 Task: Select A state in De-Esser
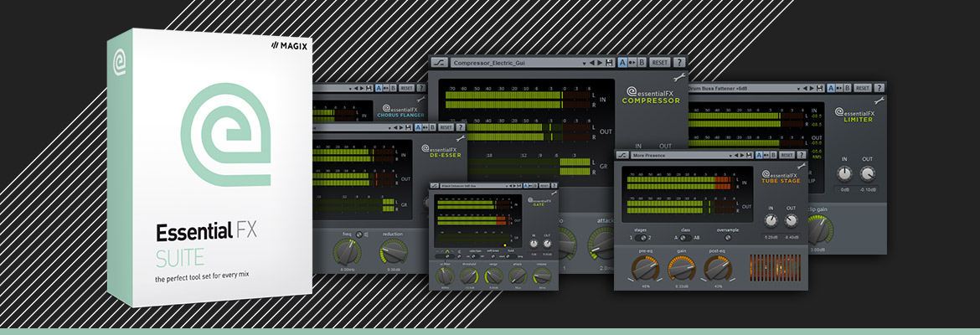[x=418, y=127]
